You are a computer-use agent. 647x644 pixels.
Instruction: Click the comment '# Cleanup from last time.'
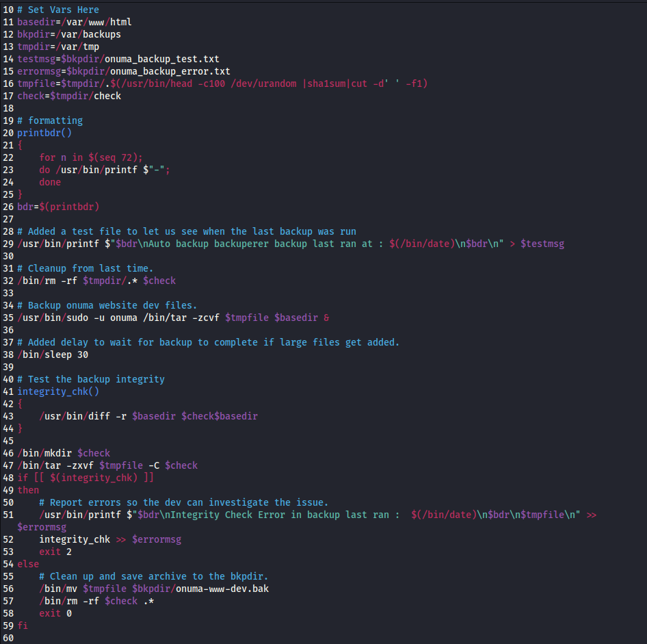click(85, 269)
